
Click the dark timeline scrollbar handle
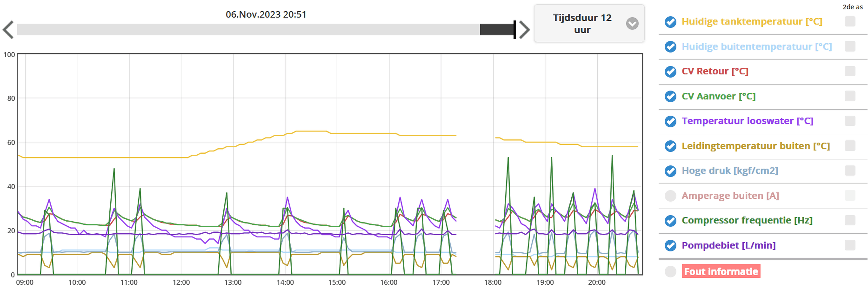coord(497,30)
